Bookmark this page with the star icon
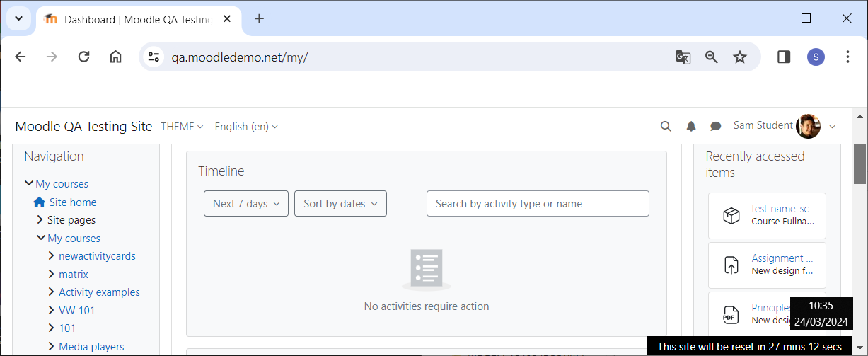The width and height of the screenshot is (868, 356). point(740,57)
